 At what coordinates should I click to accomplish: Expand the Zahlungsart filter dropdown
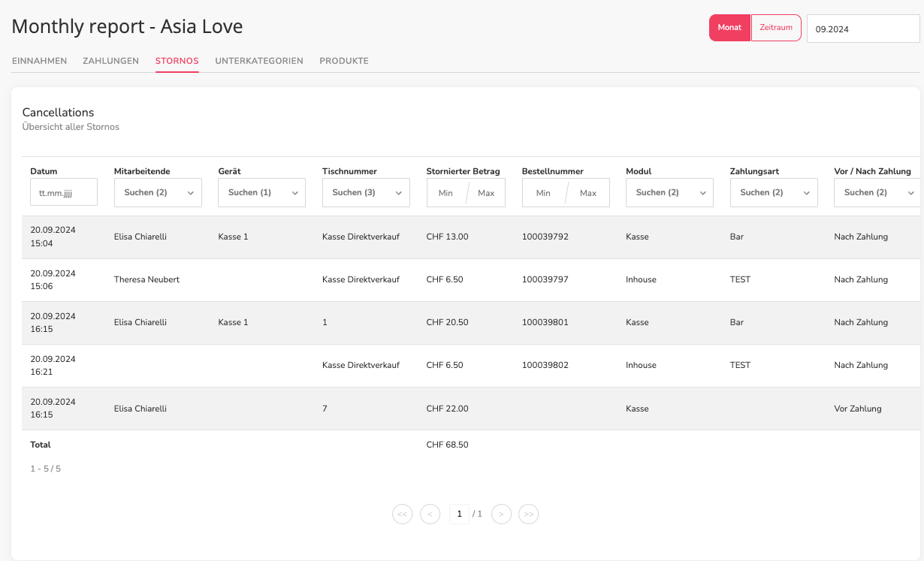tap(774, 192)
